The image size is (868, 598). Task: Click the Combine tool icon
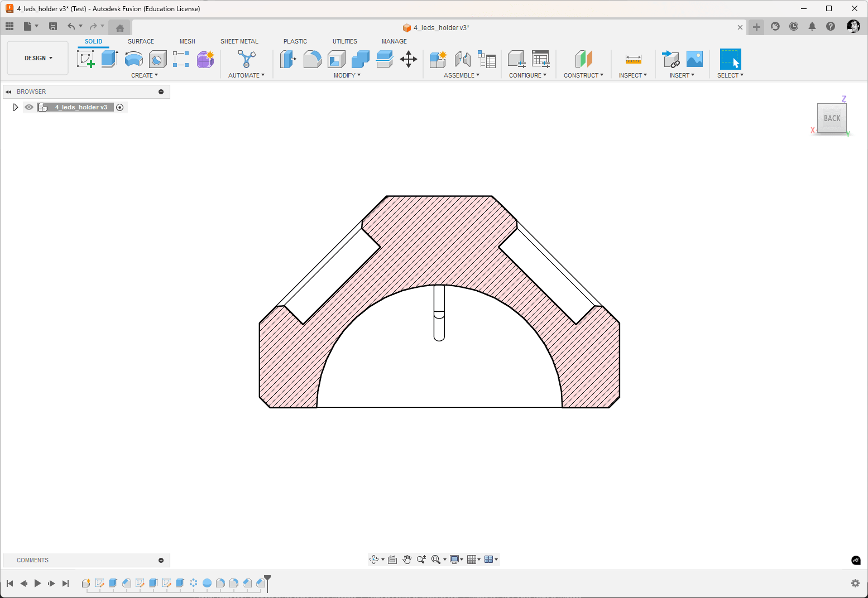point(360,59)
